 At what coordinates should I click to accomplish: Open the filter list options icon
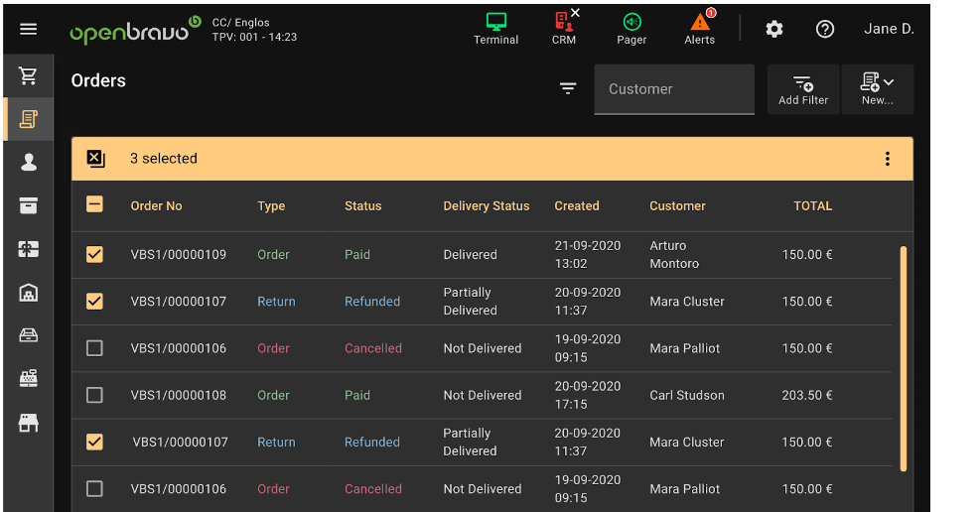pyautogui.click(x=568, y=88)
